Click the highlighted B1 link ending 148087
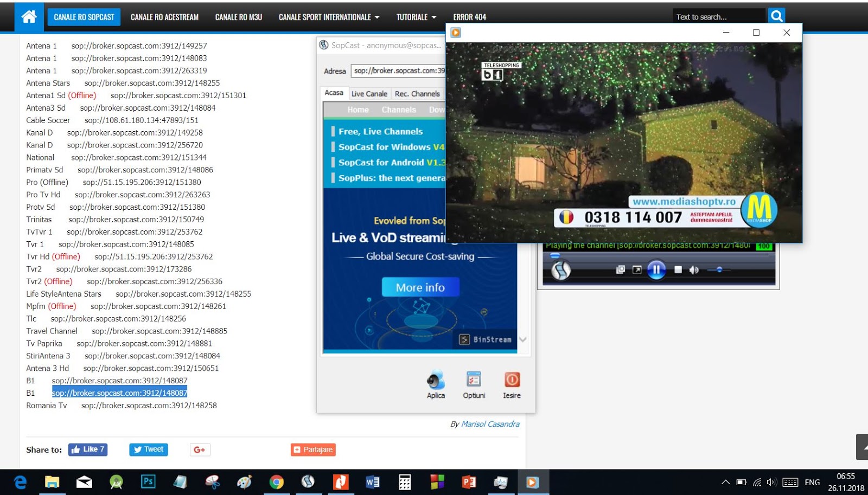The height and width of the screenshot is (495, 868). 119,393
